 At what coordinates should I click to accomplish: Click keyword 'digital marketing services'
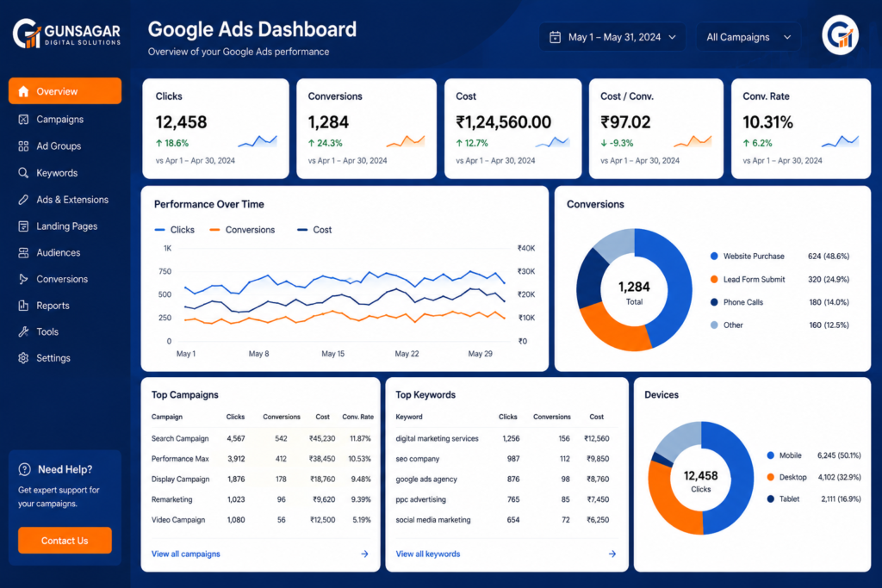tap(437, 438)
